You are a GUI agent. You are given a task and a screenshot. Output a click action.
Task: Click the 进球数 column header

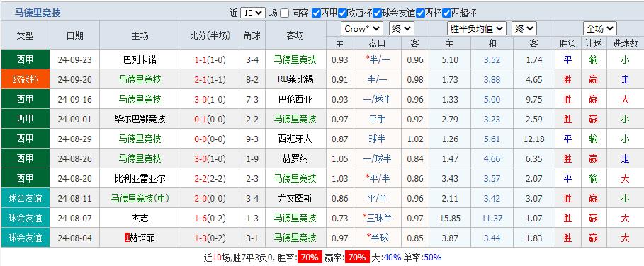[625, 43]
